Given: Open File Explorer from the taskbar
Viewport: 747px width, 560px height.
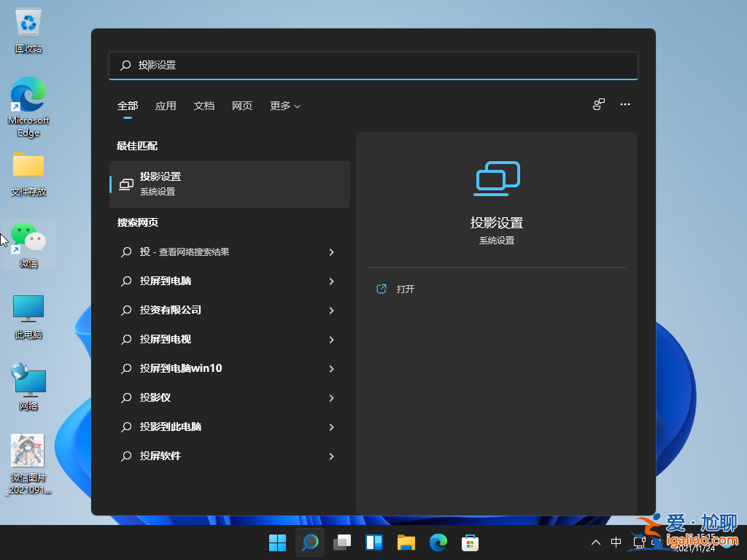Looking at the screenshot, I should tap(406, 542).
